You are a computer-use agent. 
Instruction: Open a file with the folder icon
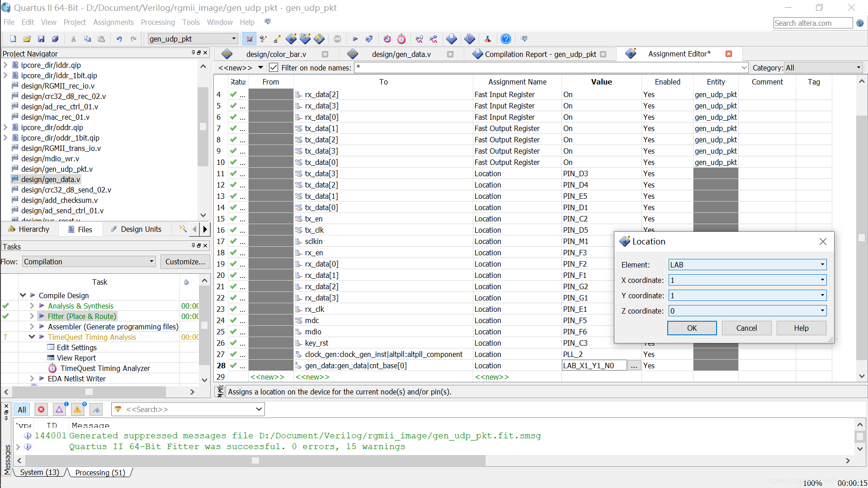(27, 39)
